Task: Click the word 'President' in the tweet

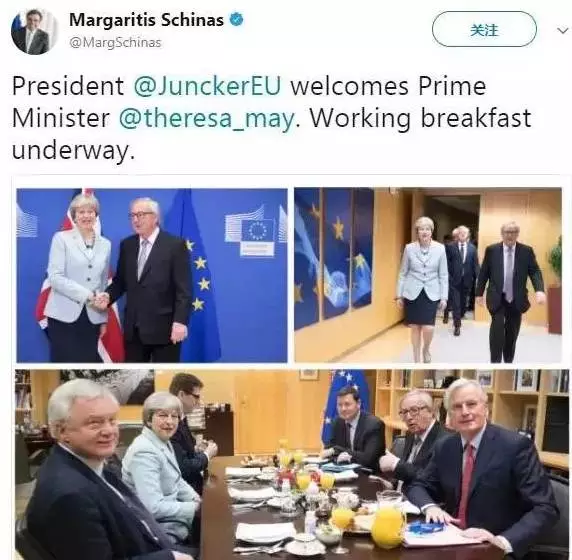Action: click(x=68, y=86)
